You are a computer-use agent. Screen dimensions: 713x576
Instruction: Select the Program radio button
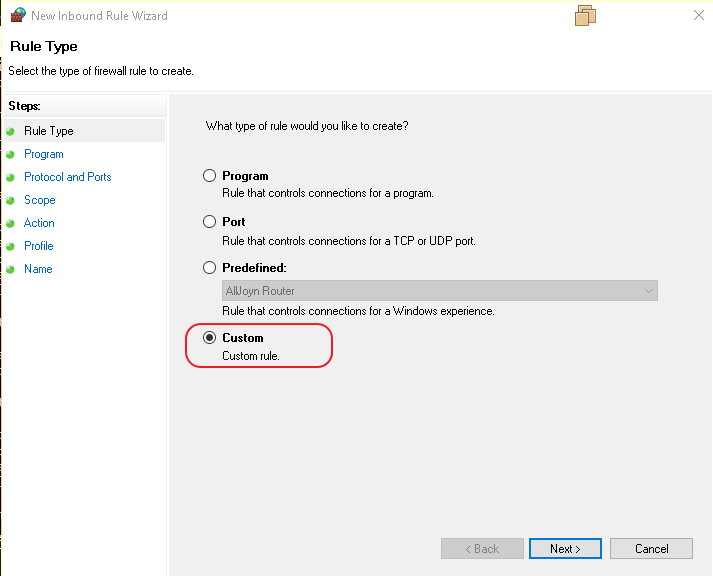[210, 176]
